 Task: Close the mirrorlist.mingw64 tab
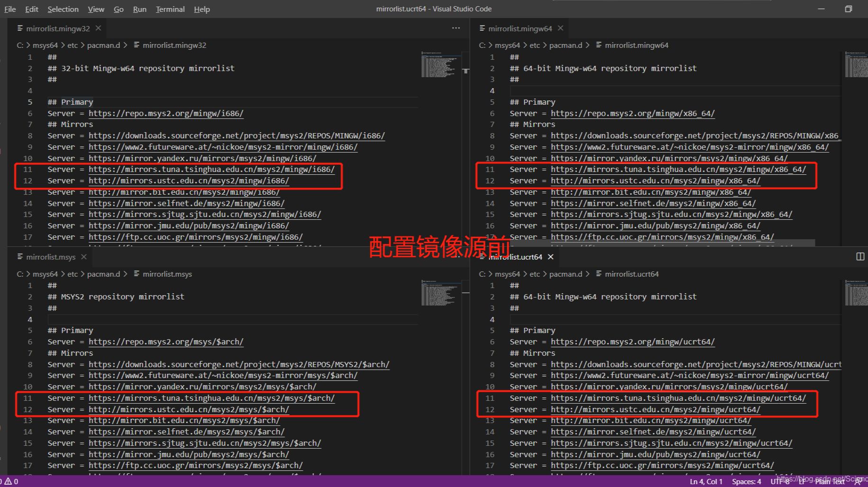click(x=560, y=28)
